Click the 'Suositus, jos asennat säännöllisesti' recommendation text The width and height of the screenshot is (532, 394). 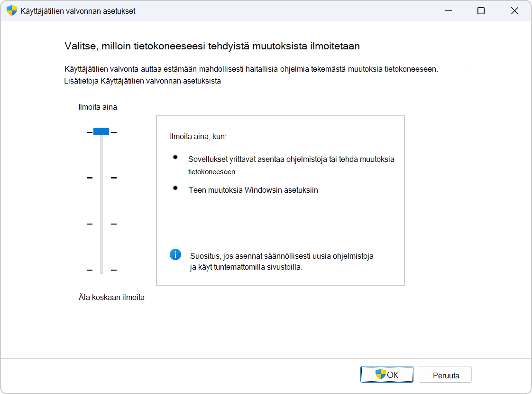pos(282,261)
